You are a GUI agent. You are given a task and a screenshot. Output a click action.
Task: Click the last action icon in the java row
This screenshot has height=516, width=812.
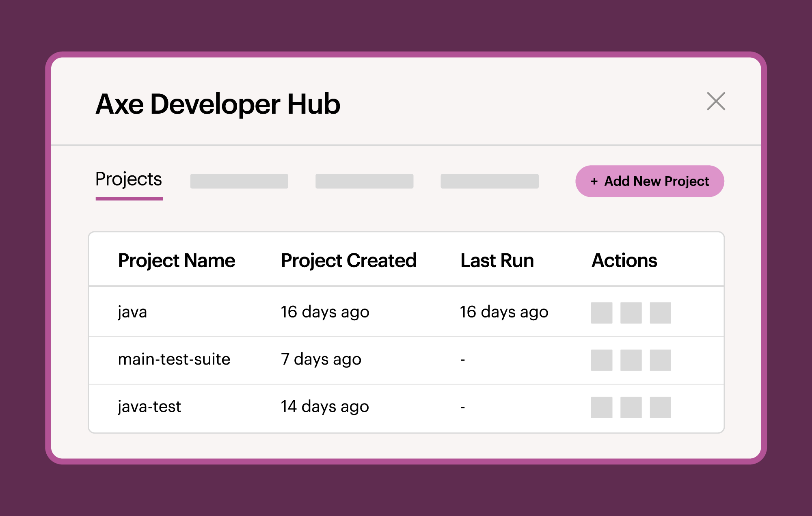pos(661,312)
